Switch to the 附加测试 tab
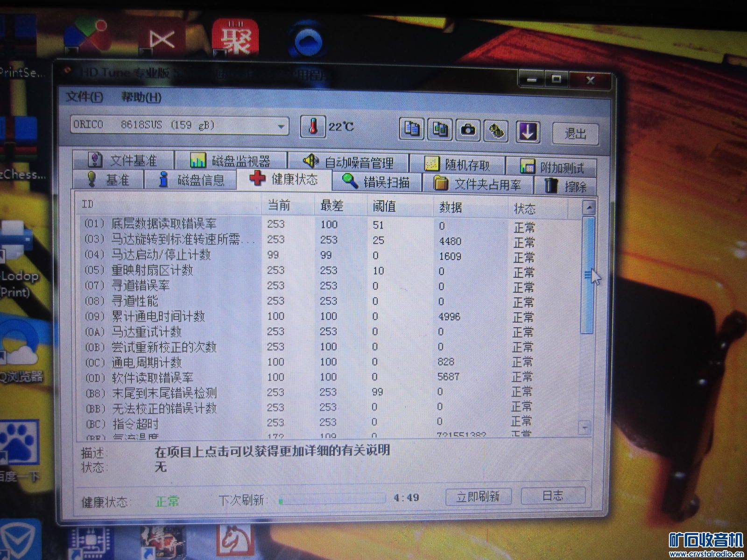Viewport: 747px width, 560px height. click(552, 167)
